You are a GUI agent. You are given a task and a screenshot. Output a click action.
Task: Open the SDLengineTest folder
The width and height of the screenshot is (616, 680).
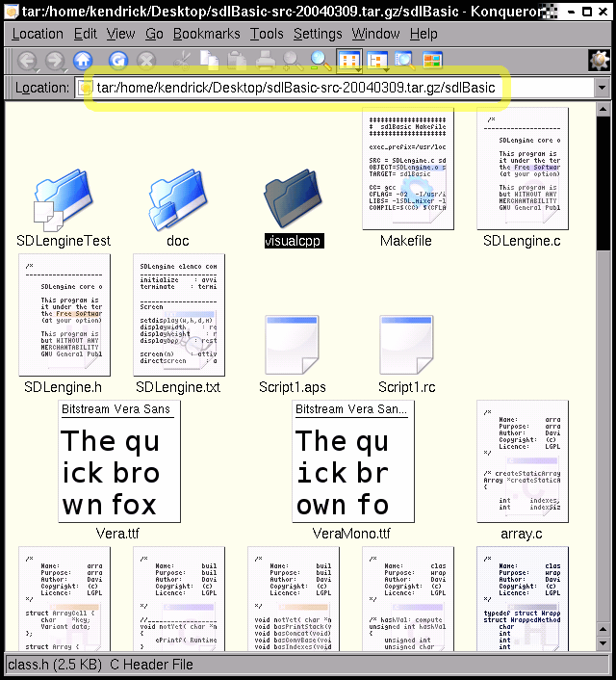coord(64,200)
